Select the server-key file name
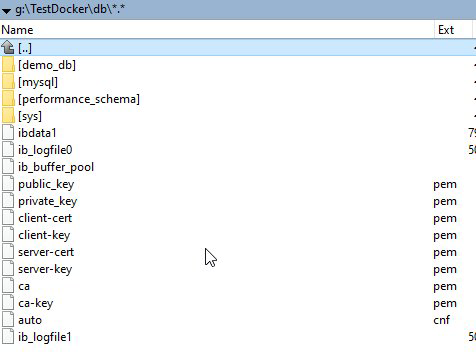The image size is (476, 361). tap(45, 269)
